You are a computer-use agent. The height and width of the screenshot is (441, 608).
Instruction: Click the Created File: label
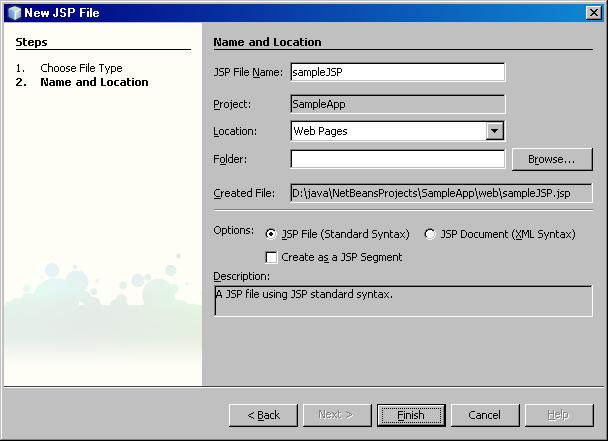click(244, 193)
